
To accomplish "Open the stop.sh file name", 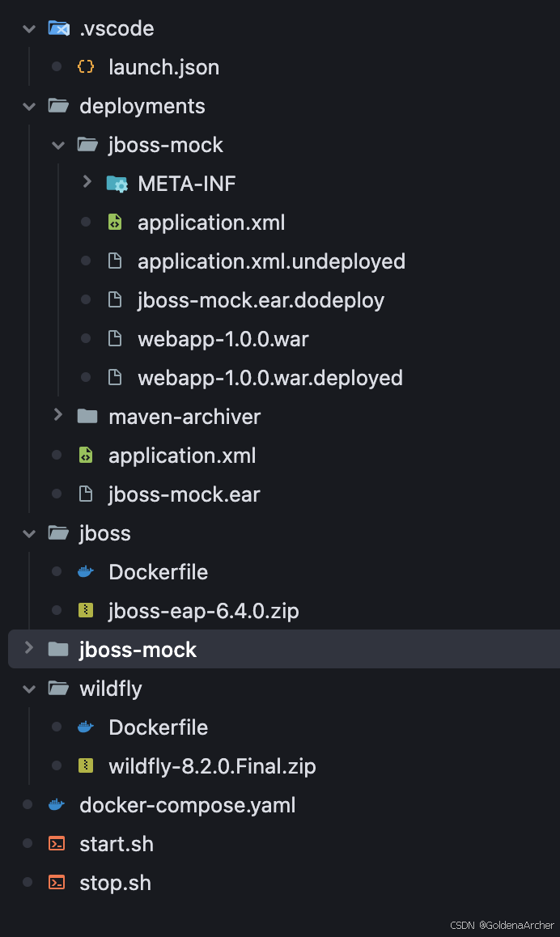I will (x=116, y=884).
